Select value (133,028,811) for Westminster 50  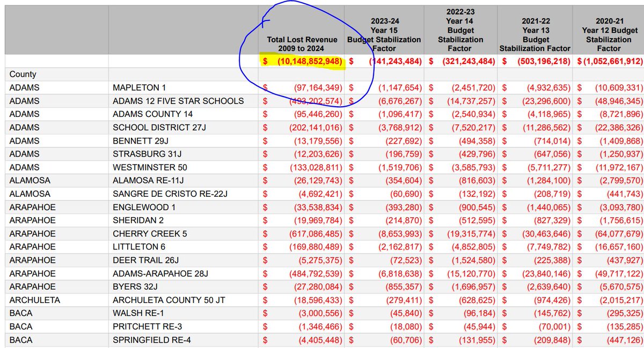316,167
